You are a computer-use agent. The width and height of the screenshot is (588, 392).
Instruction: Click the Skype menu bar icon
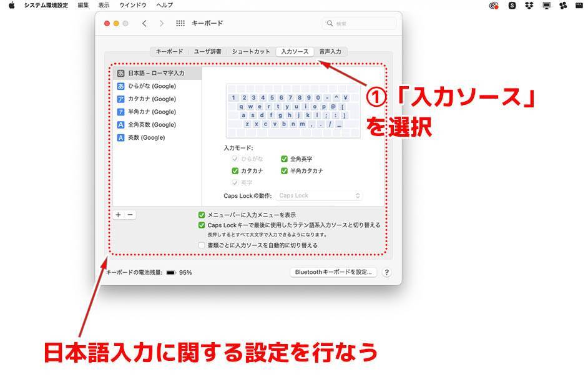[512, 5]
